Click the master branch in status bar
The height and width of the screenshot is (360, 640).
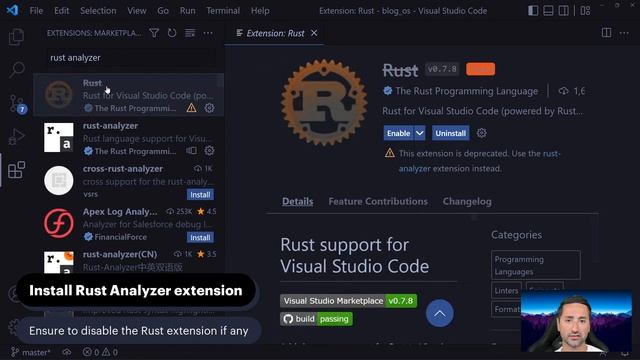pos(31,352)
